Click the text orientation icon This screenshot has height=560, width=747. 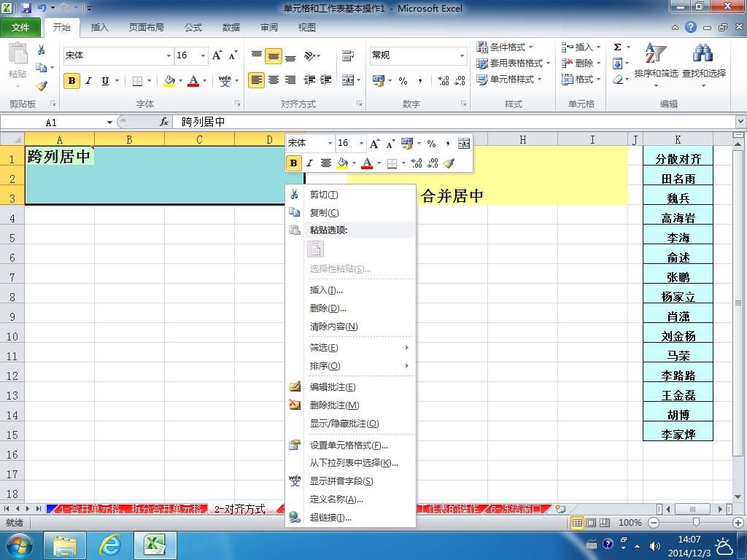309,55
